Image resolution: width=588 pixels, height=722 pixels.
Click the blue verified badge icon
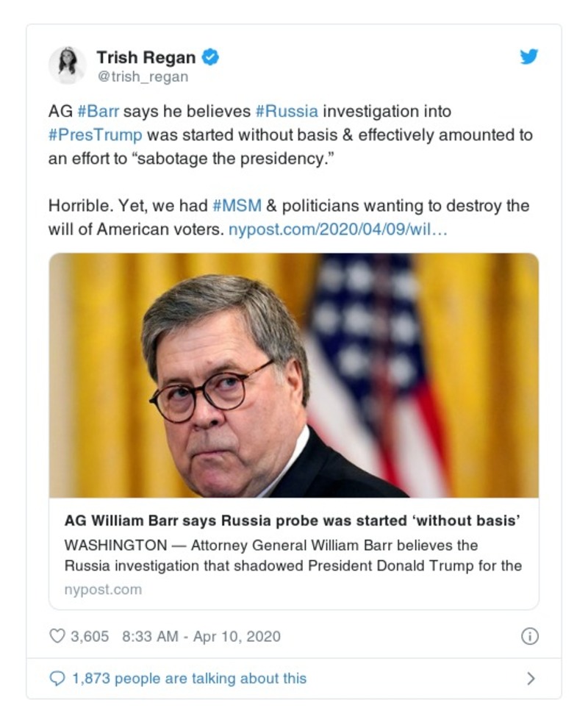point(210,57)
